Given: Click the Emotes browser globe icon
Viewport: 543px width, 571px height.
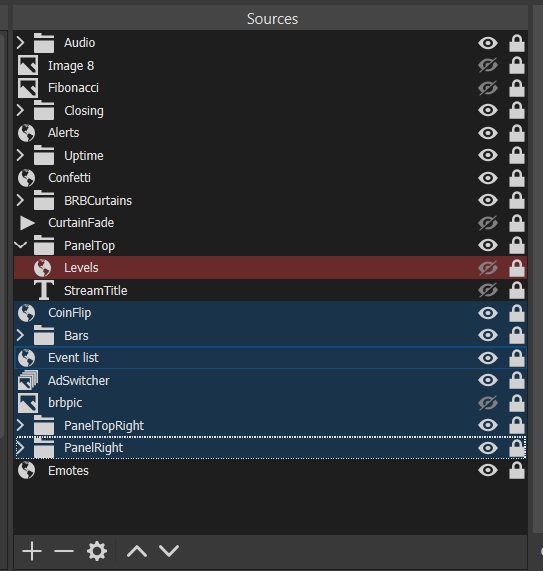Looking at the screenshot, I should [x=27, y=470].
